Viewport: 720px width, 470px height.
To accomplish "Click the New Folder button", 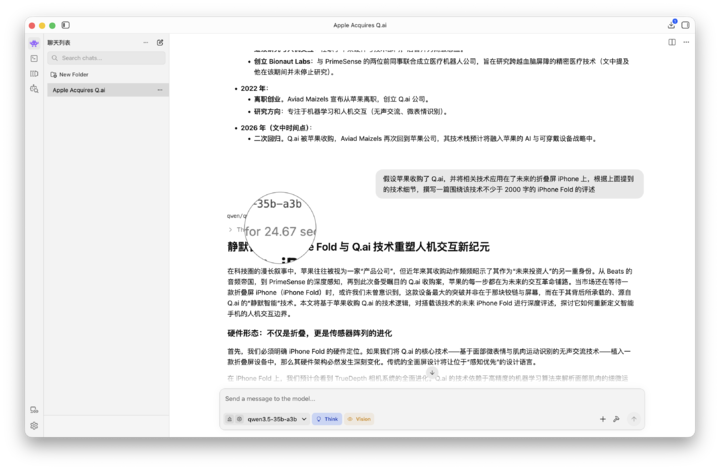I will (69, 74).
